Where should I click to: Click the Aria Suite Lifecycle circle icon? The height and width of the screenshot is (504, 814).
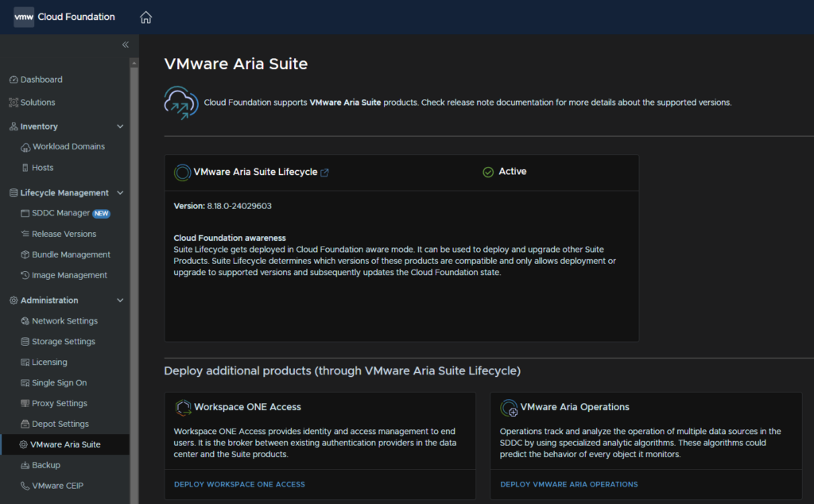(182, 173)
